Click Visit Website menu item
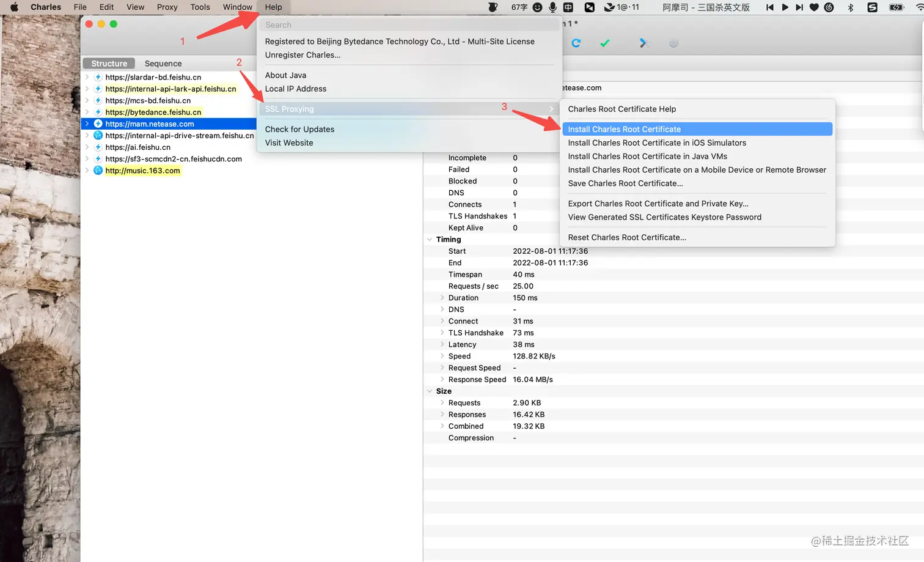This screenshot has width=924, height=562. 409,142
